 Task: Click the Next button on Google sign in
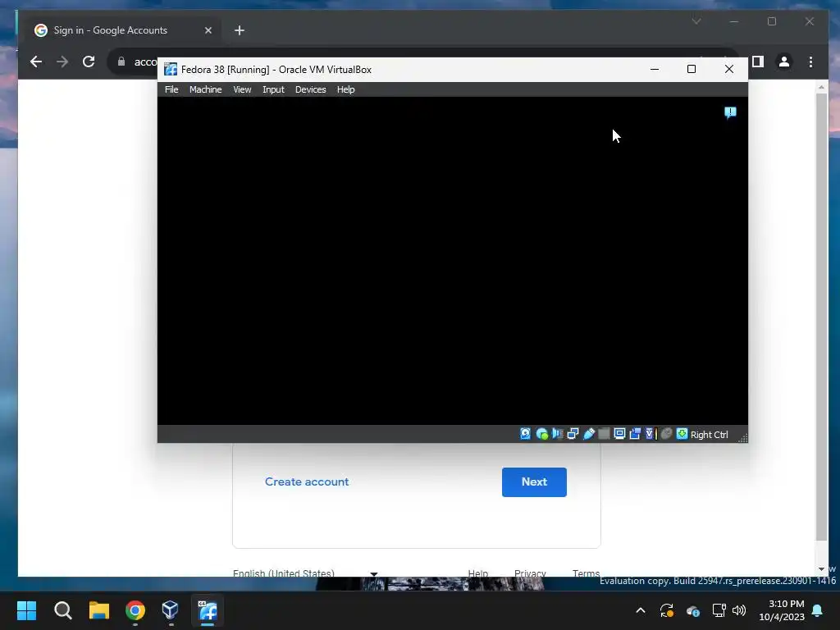click(534, 482)
